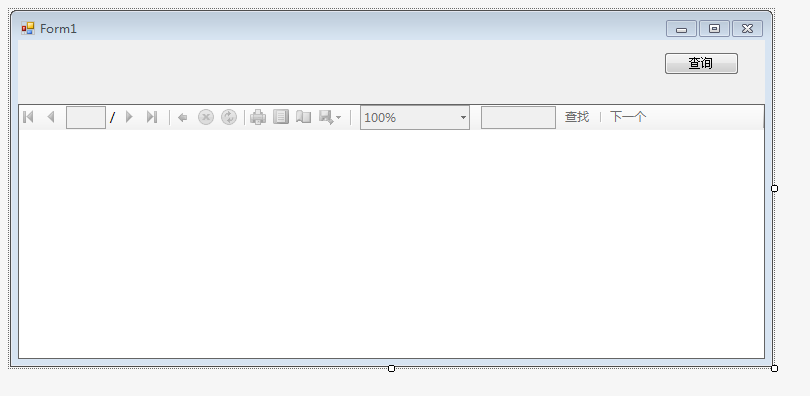Navigate back to parent report
This screenshot has width=810, height=396.
182,118
